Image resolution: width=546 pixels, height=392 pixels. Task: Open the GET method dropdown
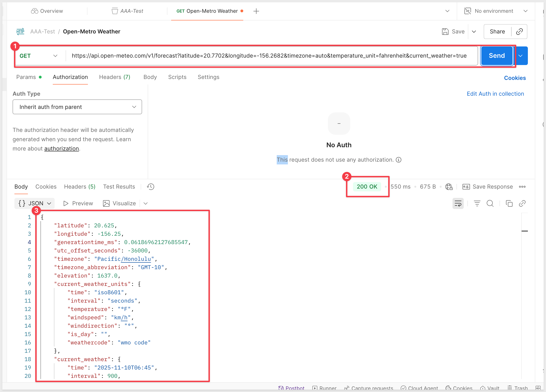click(39, 56)
